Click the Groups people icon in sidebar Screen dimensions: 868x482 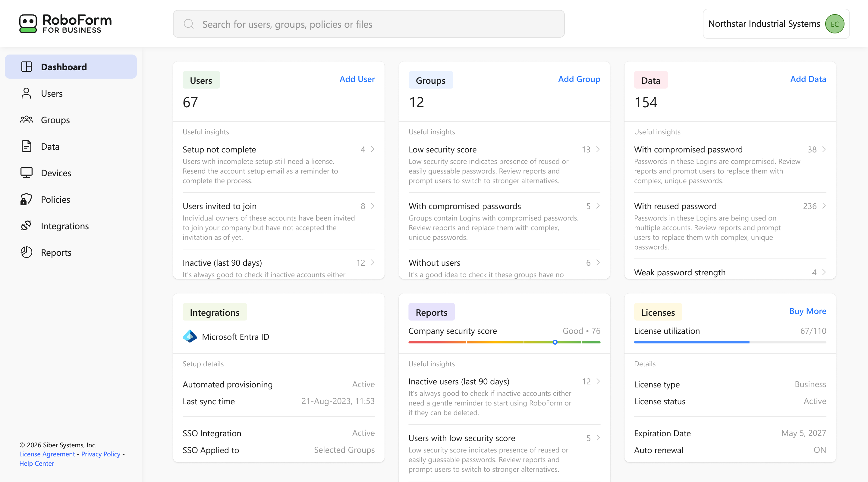[26, 120]
